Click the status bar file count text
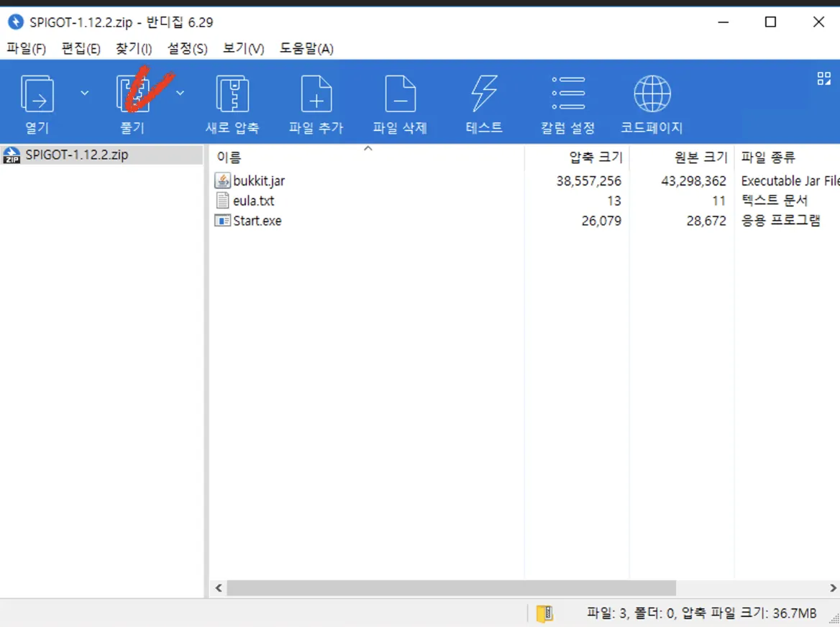 point(701,613)
